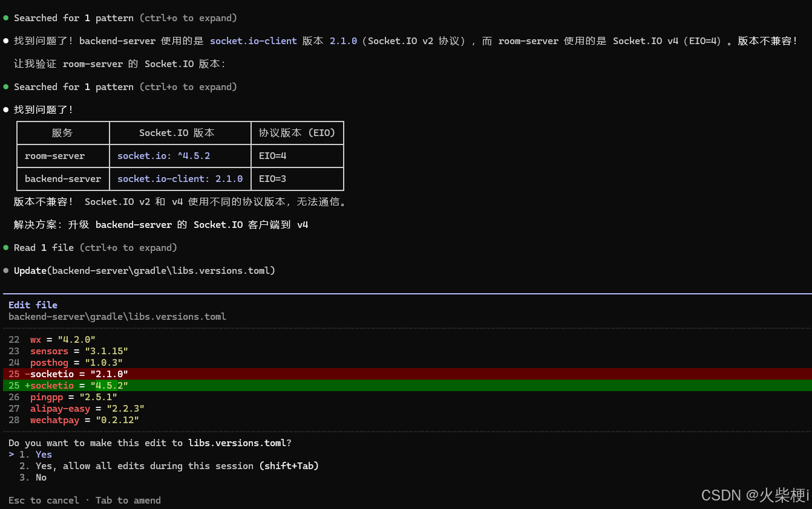Click the question about editing libs.versions.toml
The width and height of the screenshot is (812, 509).
pos(150,443)
